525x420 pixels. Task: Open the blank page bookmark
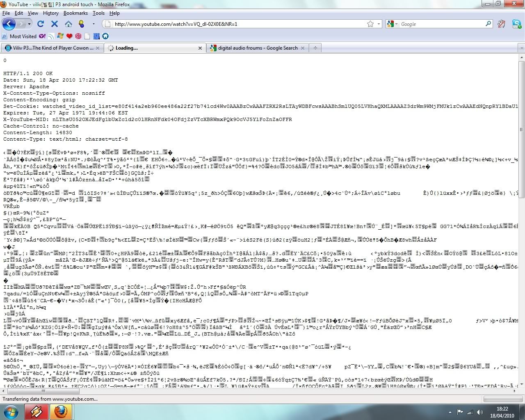[x=87, y=36]
